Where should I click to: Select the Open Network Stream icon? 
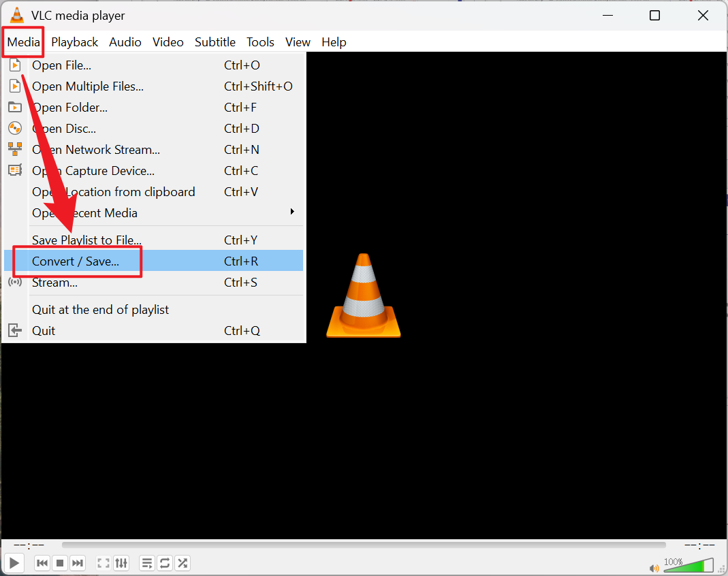coord(15,149)
